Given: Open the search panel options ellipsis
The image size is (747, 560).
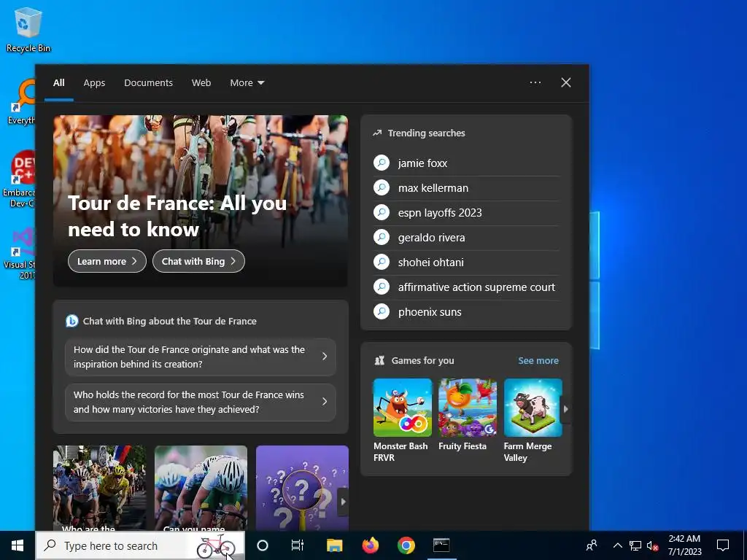Looking at the screenshot, I should click(535, 82).
